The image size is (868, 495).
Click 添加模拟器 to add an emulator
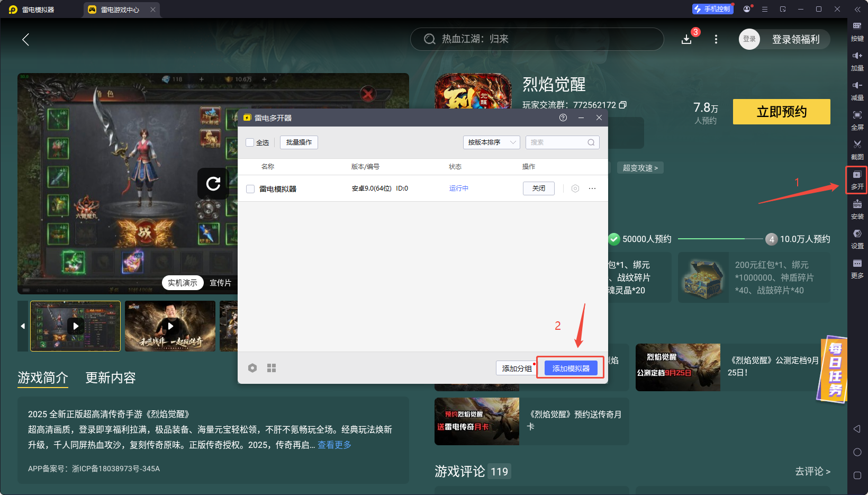571,368
